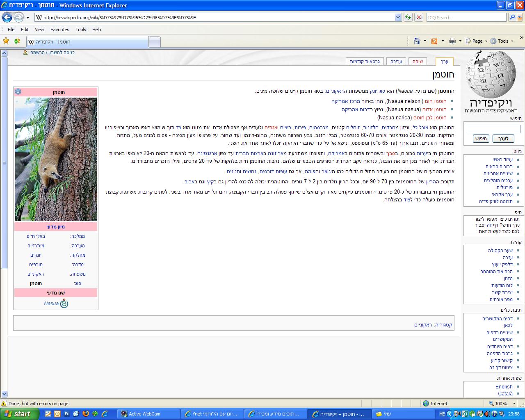Screen dimensions: 525x420
Task: Click the Home page icon
Action: [417, 41]
